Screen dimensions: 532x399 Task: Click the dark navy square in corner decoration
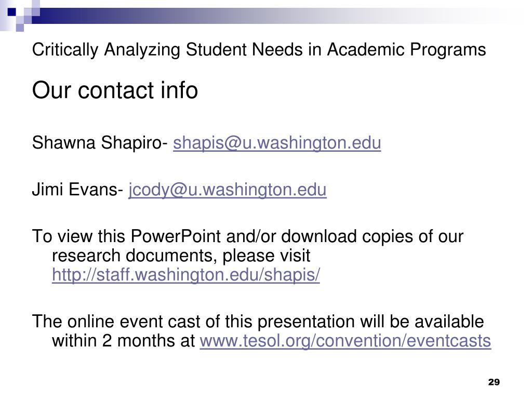(10, 11)
